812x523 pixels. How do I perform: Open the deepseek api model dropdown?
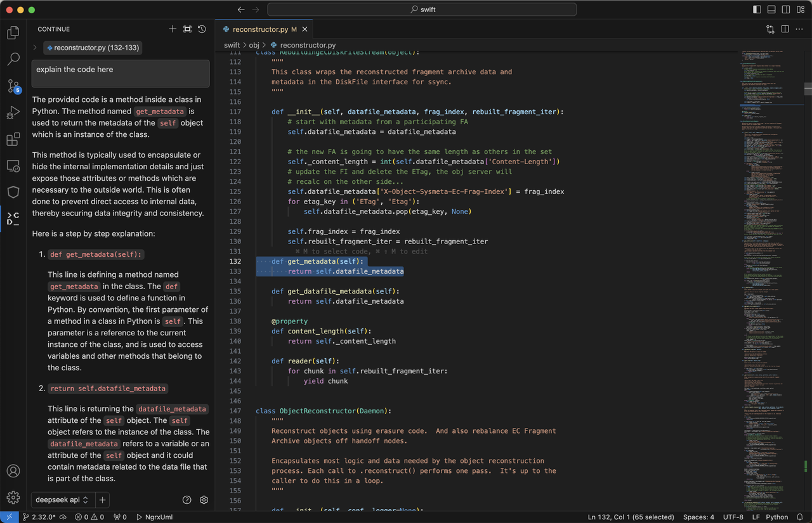(x=62, y=500)
